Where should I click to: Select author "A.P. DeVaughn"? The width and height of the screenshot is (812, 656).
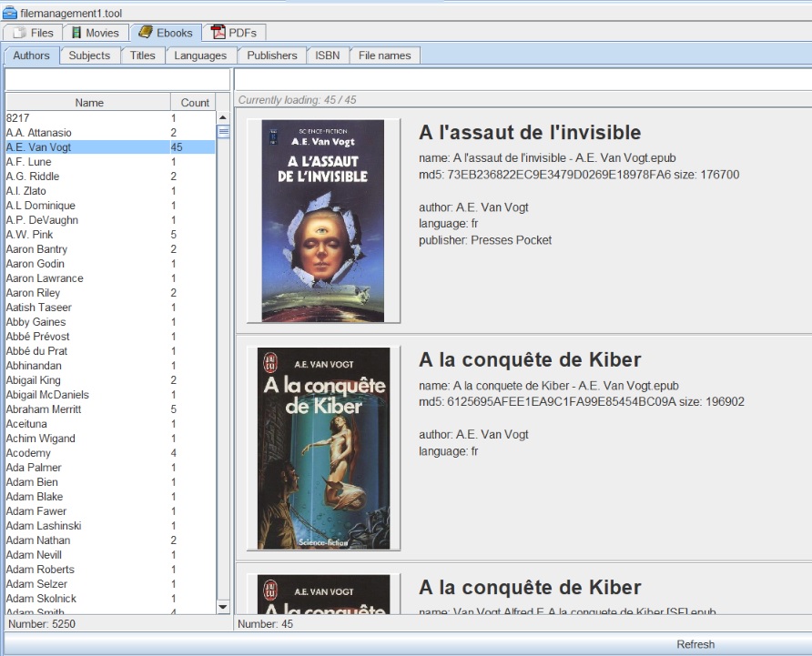click(x=110, y=219)
